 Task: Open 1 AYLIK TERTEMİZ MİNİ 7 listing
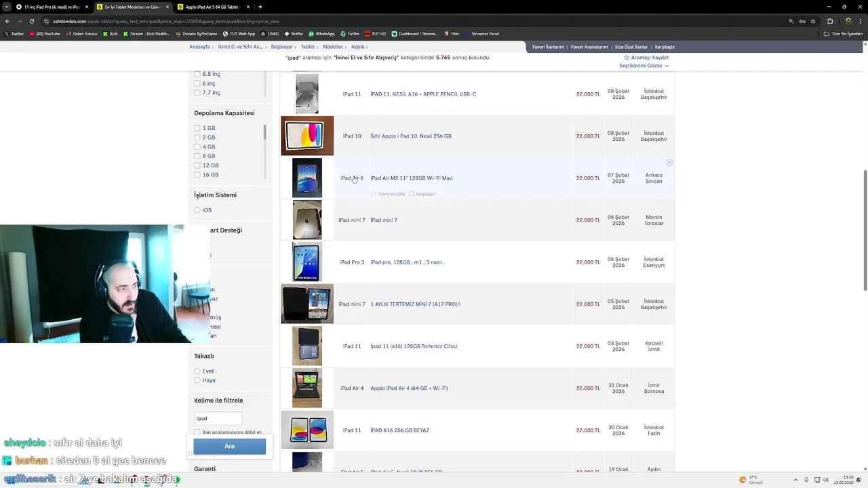tap(415, 304)
